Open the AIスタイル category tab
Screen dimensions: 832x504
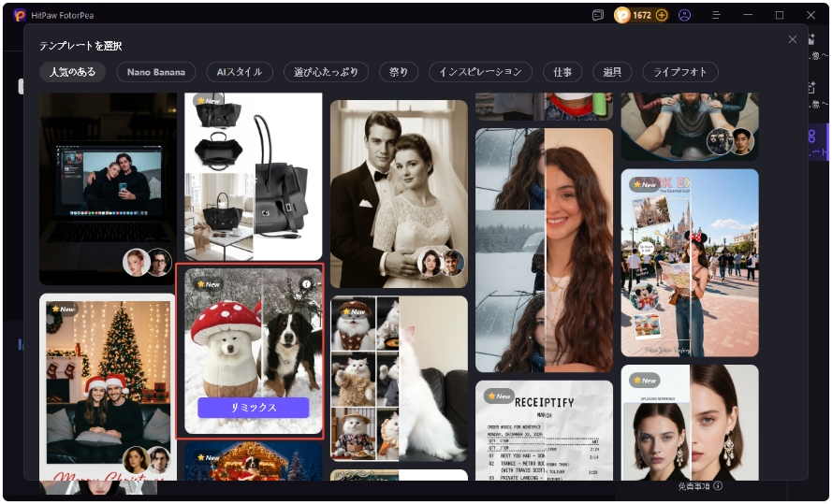tap(240, 72)
